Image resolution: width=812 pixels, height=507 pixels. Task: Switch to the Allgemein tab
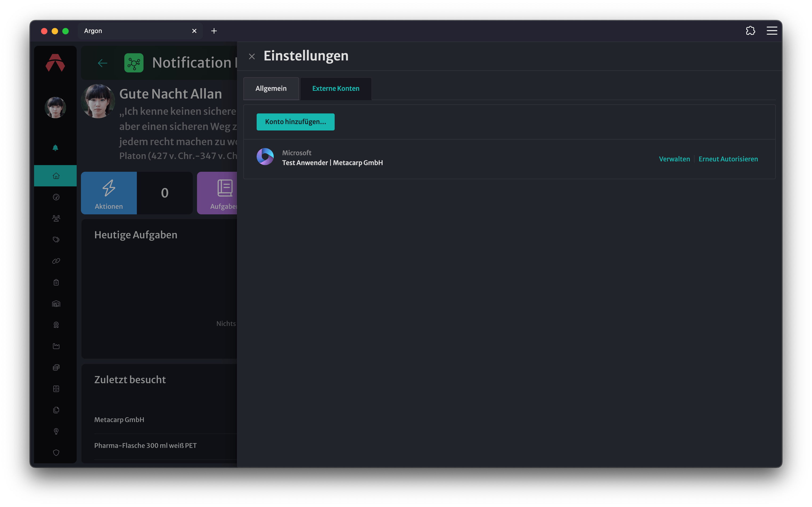point(271,88)
